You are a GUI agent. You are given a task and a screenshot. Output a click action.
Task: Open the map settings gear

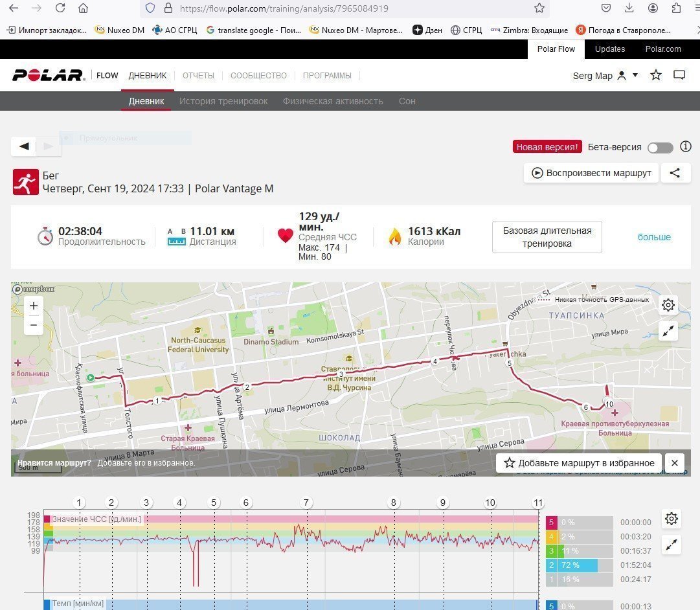point(668,305)
